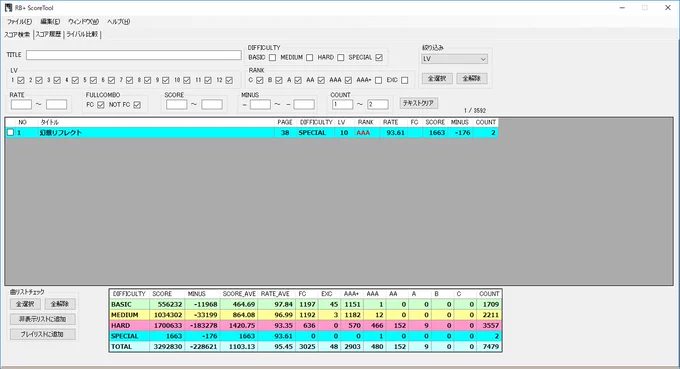Toggle rank C checkbox
The width and height of the screenshot is (680, 369).
coord(259,80)
